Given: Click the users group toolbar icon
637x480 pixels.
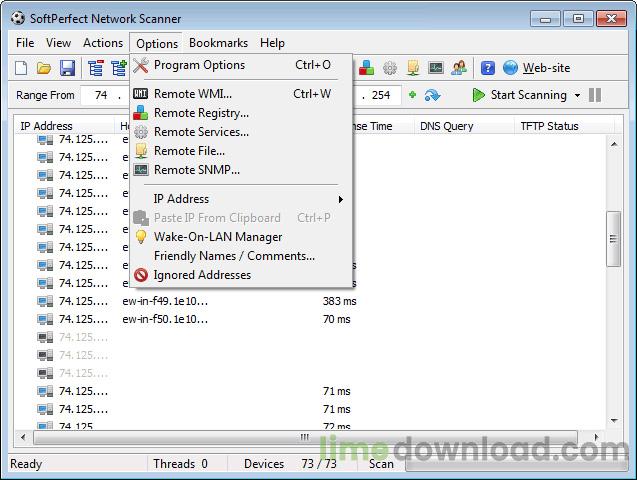Looking at the screenshot, I should click(459, 68).
